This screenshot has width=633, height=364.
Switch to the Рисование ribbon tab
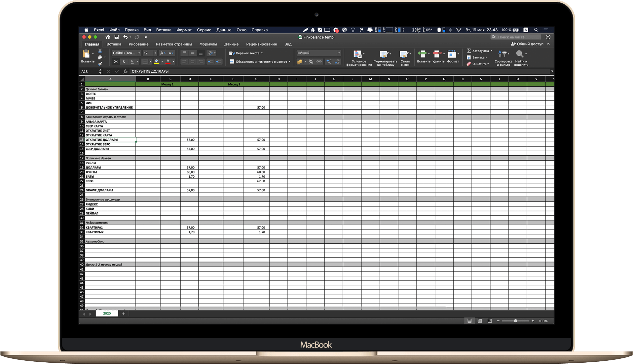pyautogui.click(x=138, y=44)
